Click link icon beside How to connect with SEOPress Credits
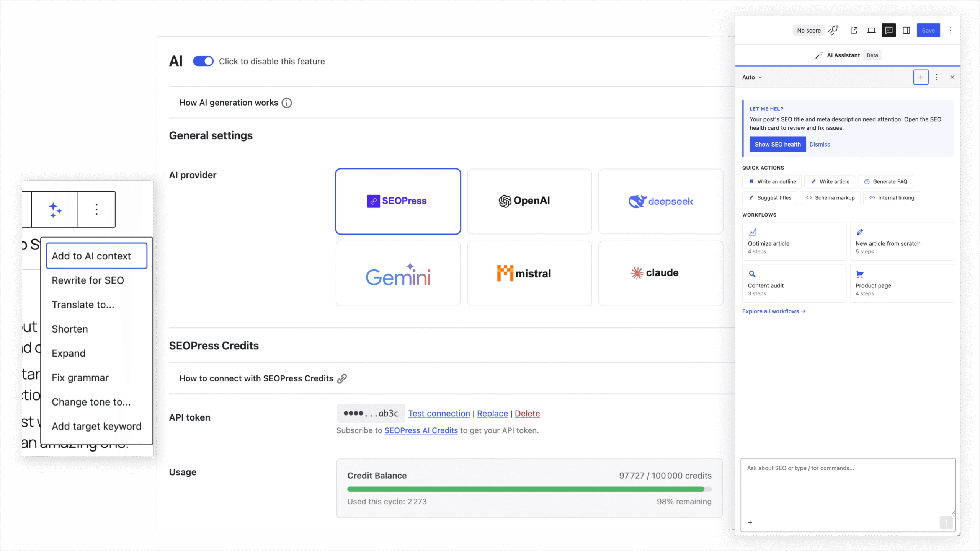980x551 pixels. (x=342, y=378)
